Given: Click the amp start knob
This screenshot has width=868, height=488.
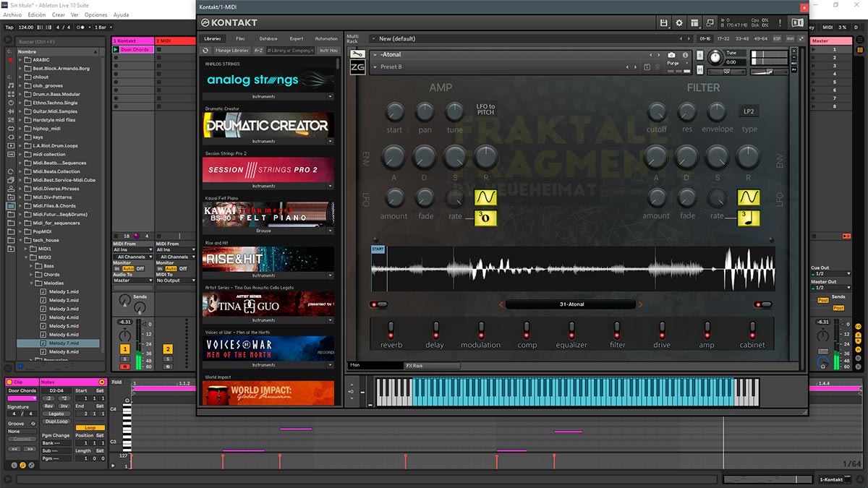Looking at the screenshot, I should [x=394, y=111].
